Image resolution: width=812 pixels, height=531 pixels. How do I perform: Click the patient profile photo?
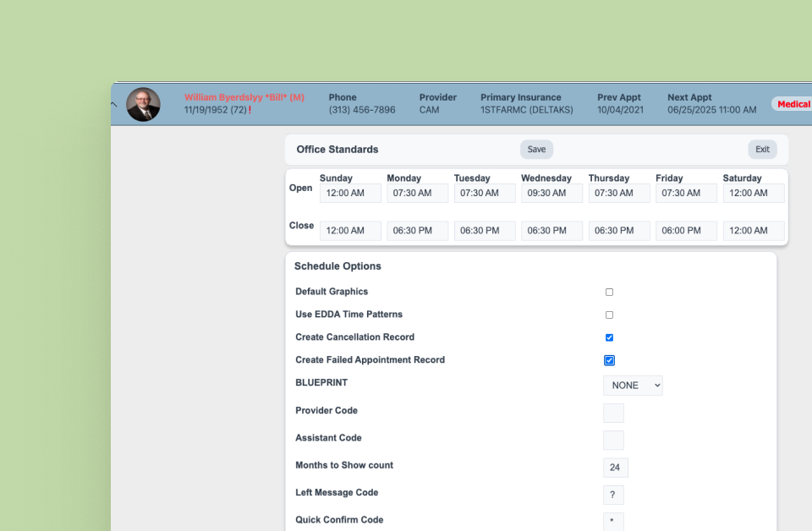143,104
